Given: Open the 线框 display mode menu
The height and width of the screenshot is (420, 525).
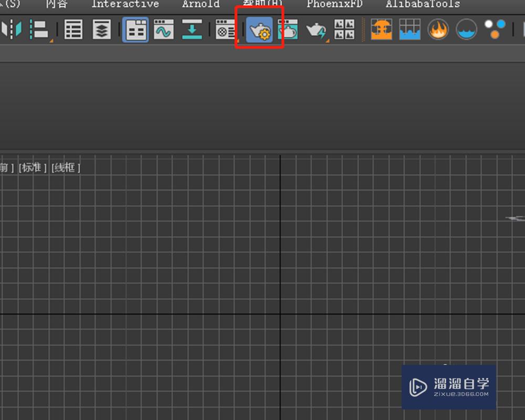Looking at the screenshot, I should coord(64,167).
